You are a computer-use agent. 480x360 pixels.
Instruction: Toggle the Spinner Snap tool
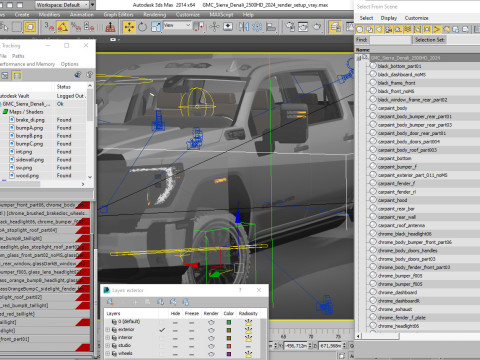tap(89, 27)
